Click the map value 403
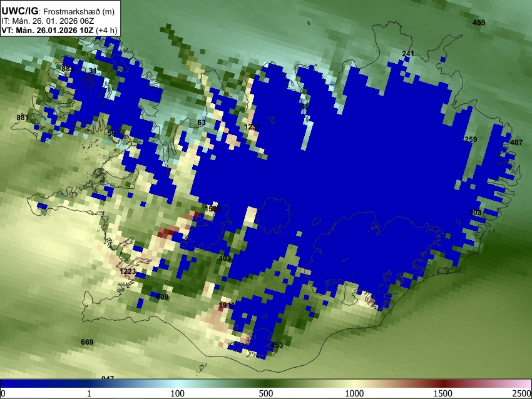The image size is (532, 399). tap(225, 258)
